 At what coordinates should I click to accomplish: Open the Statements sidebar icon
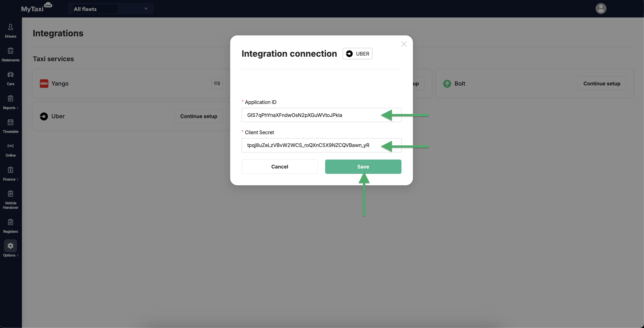point(11,51)
